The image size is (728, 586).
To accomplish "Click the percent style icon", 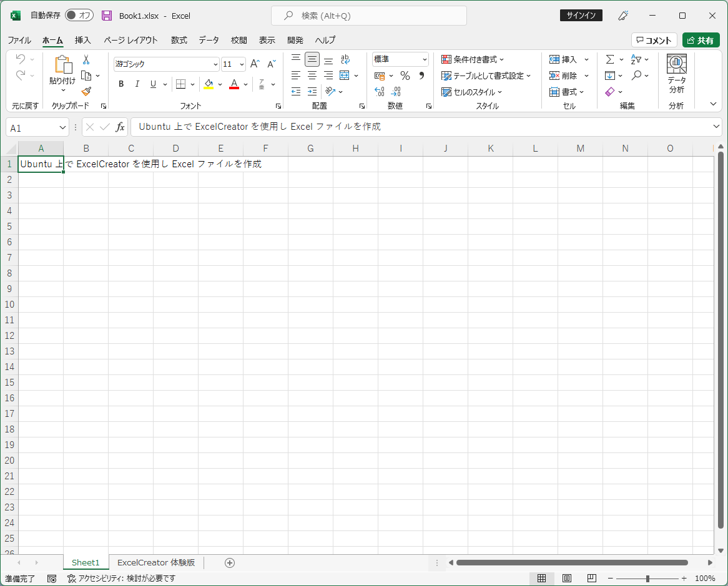I will click(x=405, y=76).
